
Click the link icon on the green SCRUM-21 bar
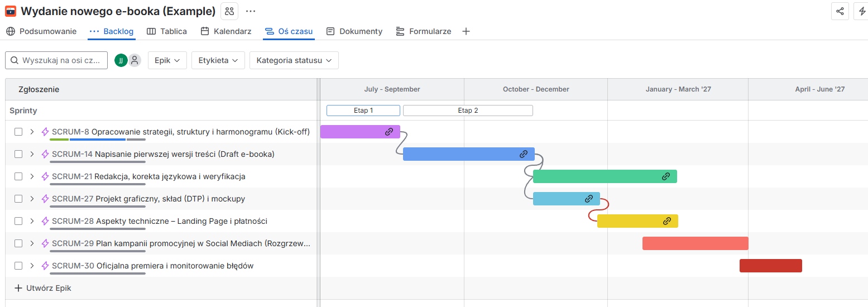[x=665, y=176]
